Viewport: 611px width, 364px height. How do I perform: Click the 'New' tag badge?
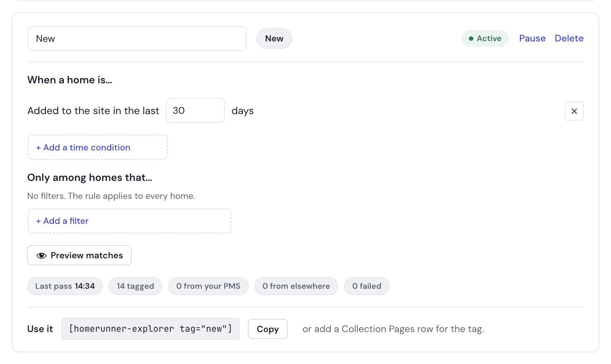[274, 39]
